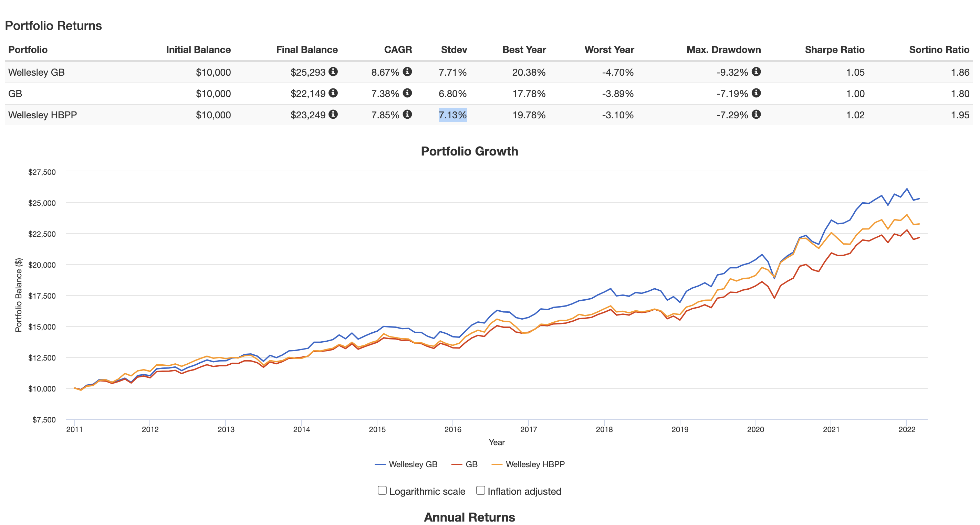The height and width of the screenshot is (525, 980).
Task: Open info icon next to Wellesley HBPP CAGR
Action: click(407, 114)
